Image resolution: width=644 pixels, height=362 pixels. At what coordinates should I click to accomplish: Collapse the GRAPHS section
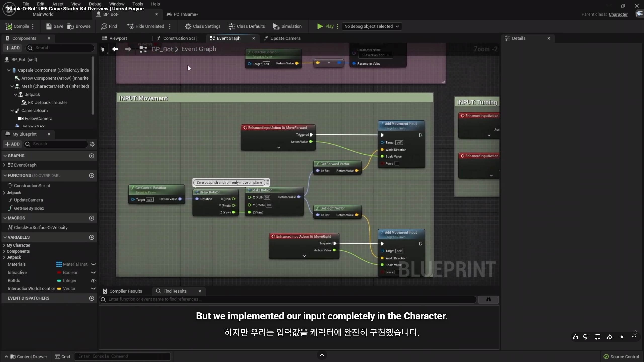[x=5, y=156]
